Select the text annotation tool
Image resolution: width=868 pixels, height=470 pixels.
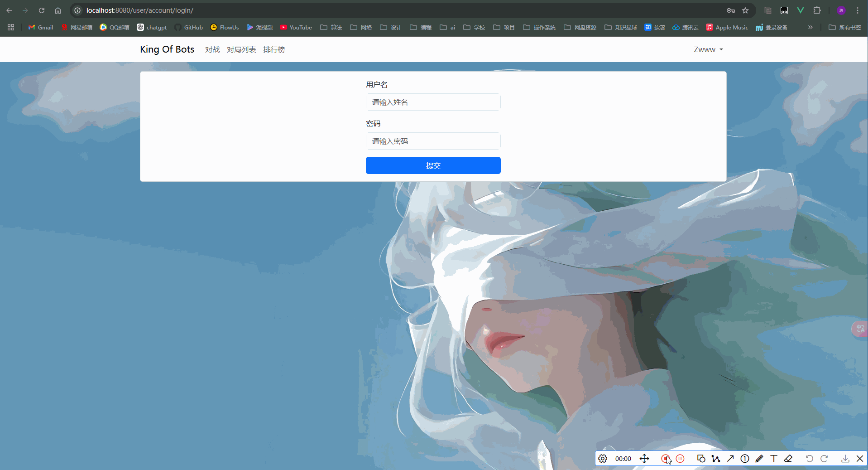click(774, 459)
